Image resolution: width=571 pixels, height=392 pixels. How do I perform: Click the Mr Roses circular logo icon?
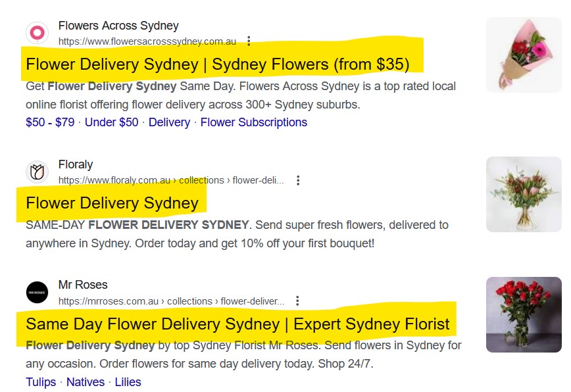click(x=36, y=291)
